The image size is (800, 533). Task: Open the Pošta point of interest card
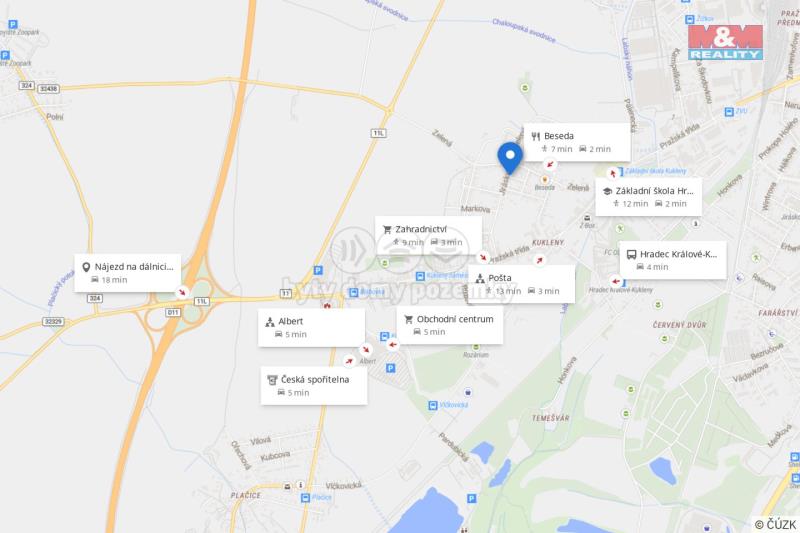tap(521, 284)
